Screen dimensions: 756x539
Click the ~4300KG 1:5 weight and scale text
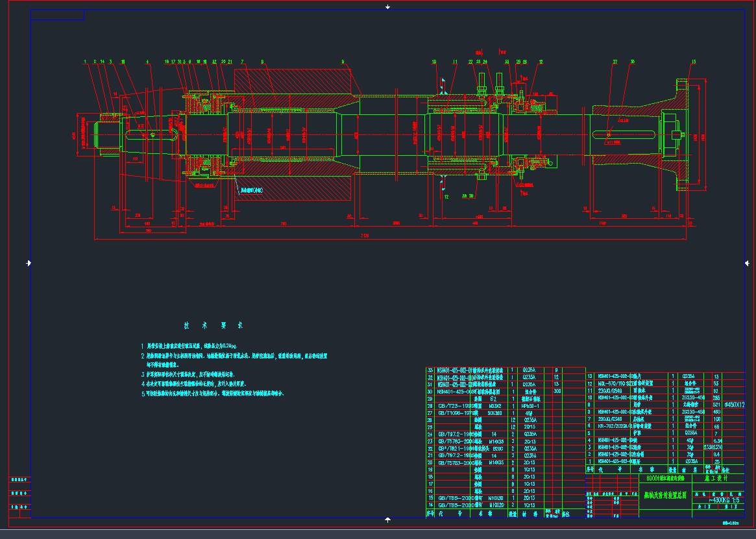[724, 501]
